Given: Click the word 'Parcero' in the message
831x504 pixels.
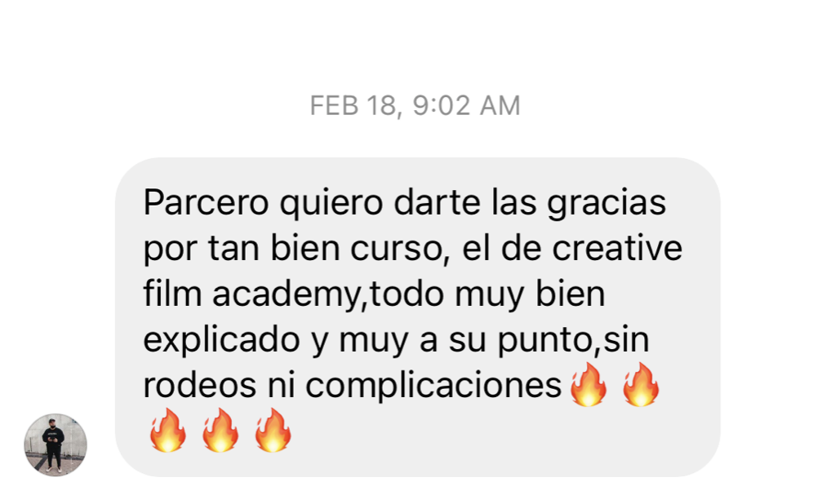Looking at the screenshot, I should coord(207,202).
